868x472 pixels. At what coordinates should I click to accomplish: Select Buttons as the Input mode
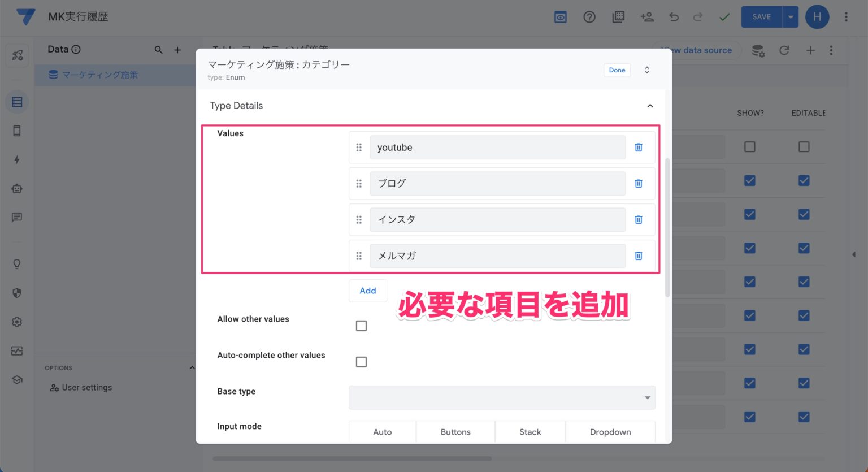[455, 431]
